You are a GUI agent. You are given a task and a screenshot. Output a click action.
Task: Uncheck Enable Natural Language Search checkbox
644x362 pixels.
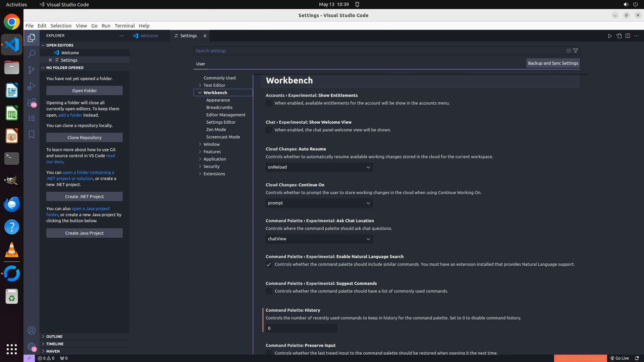(269, 264)
